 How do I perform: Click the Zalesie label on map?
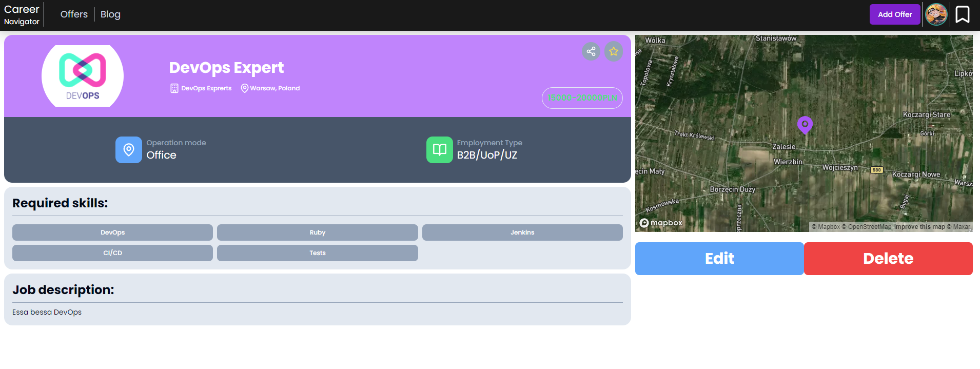(x=784, y=147)
